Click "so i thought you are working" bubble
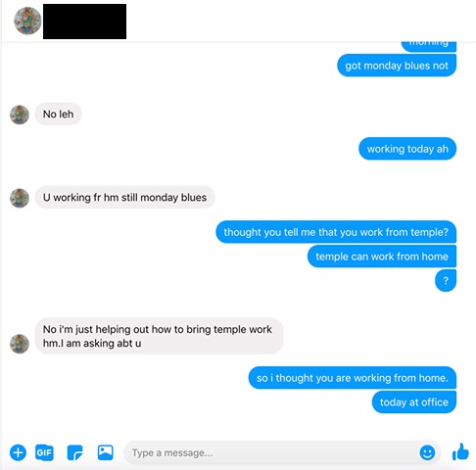 pyautogui.click(x=353, y=378)
